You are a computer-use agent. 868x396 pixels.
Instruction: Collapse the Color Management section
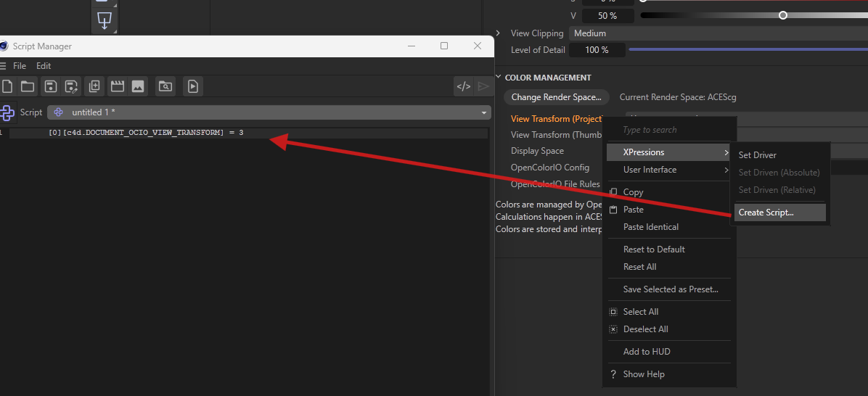pyautogui.click(x=499, y=78)
